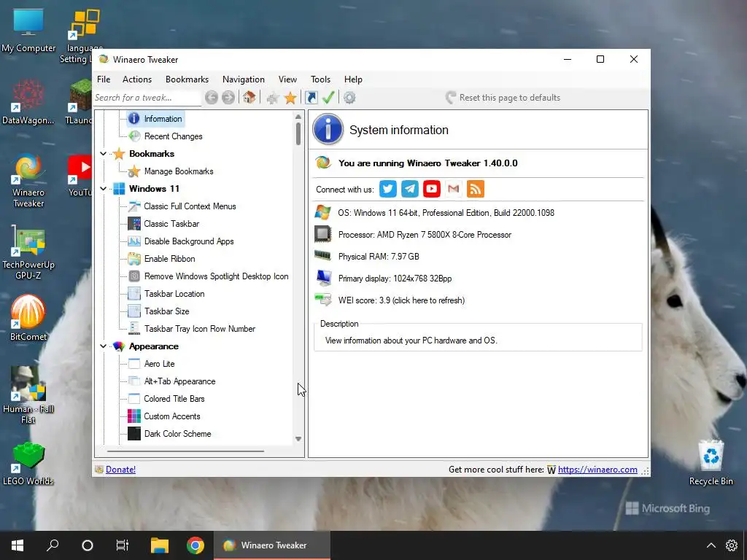Click the tree scrollbar up arrow
The image size is (747, 560).
(298, 117)
